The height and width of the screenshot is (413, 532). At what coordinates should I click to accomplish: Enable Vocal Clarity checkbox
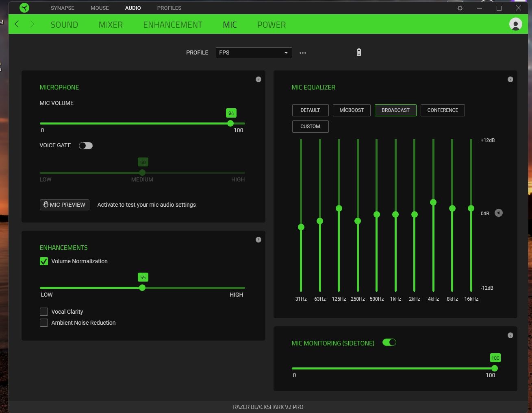(x=44, y=312)
